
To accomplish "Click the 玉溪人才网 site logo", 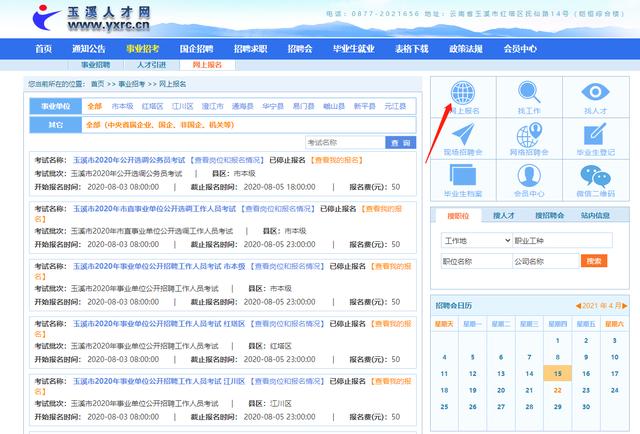I will coord(91,18).
